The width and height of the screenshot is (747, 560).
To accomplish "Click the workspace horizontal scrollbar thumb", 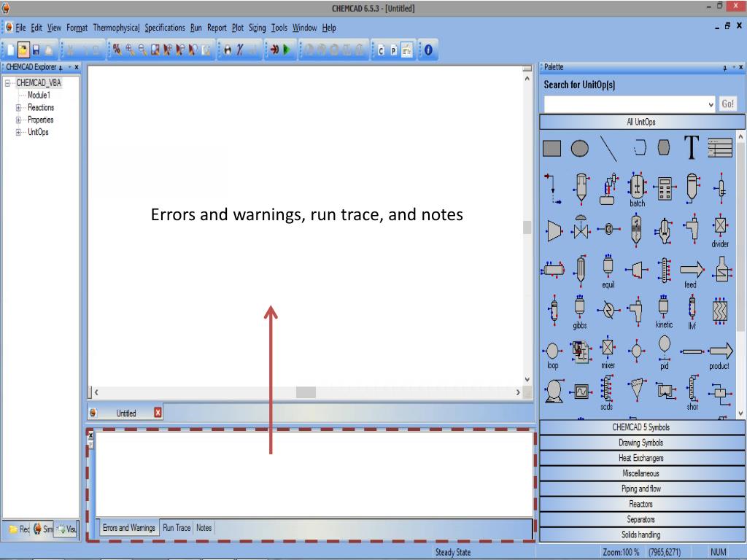I will click(x=306, y=392).
